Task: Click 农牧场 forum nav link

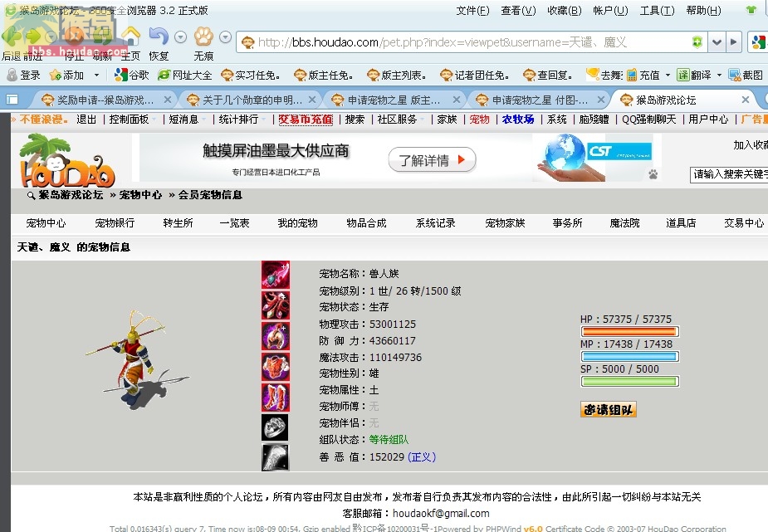Action: (518, 119)
